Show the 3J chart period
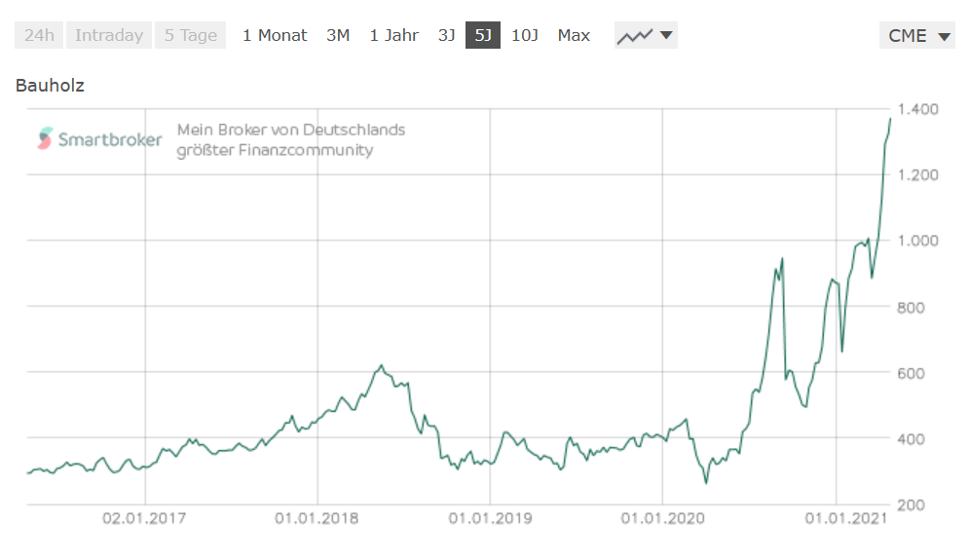The width and height of the screenshot is (969, 560). click(447, 36)
